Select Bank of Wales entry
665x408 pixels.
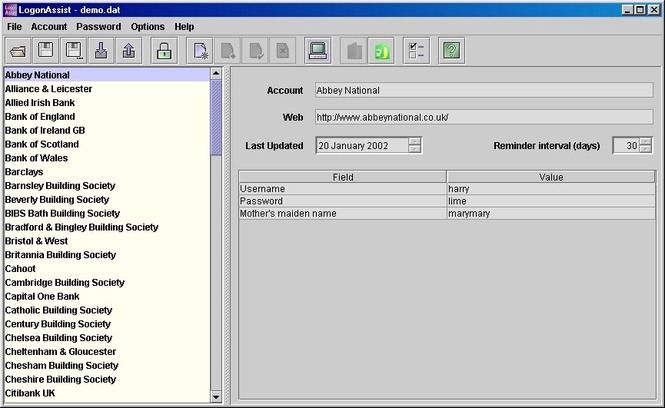click(x=107, y=158)
